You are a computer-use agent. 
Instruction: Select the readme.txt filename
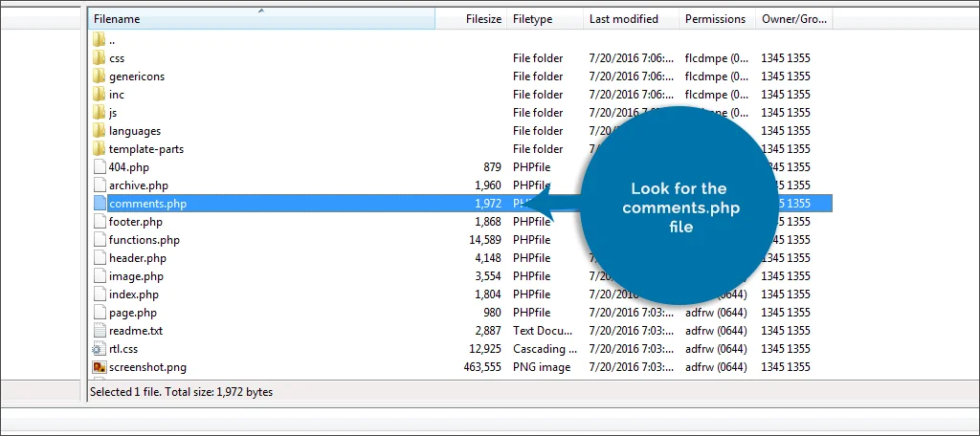pyautogui.click(x=136, y=331)
